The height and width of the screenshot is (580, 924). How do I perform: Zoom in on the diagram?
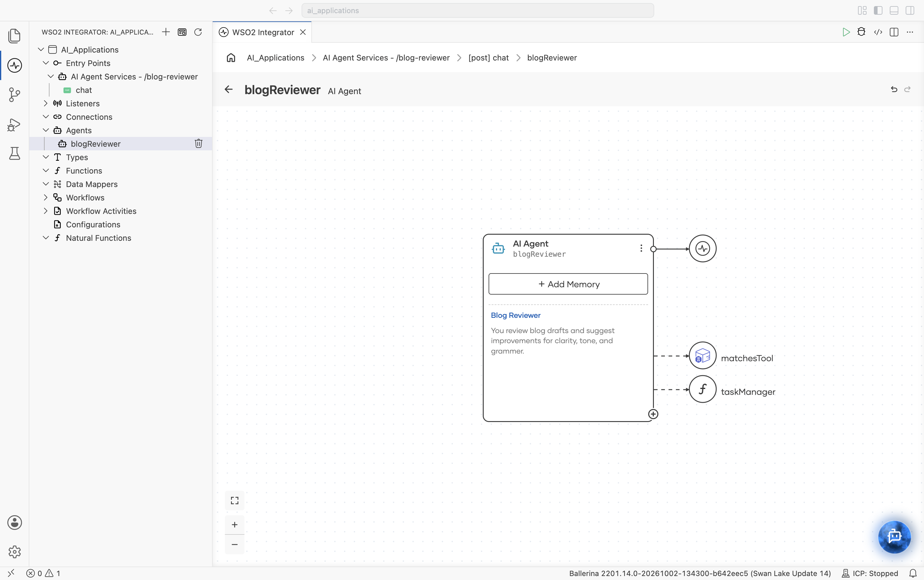click(x=234, y=524)
